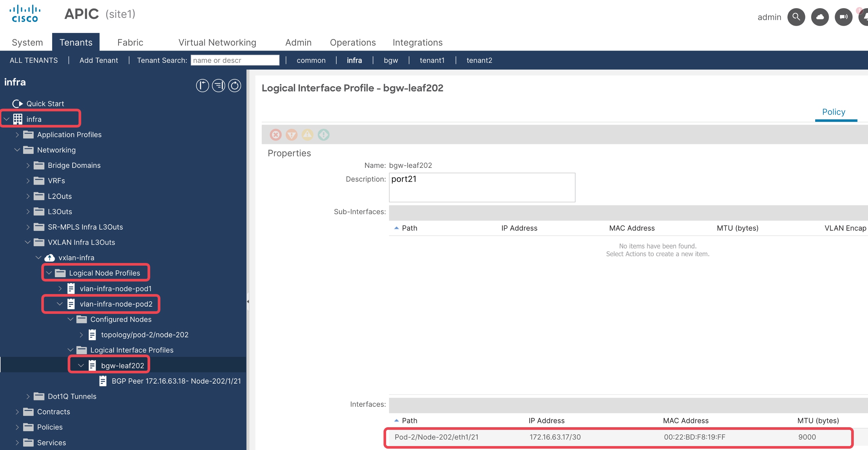The width and height of the screenshot is (868, 450).
Task: Select the Policy tab
Action: point(833,112)
